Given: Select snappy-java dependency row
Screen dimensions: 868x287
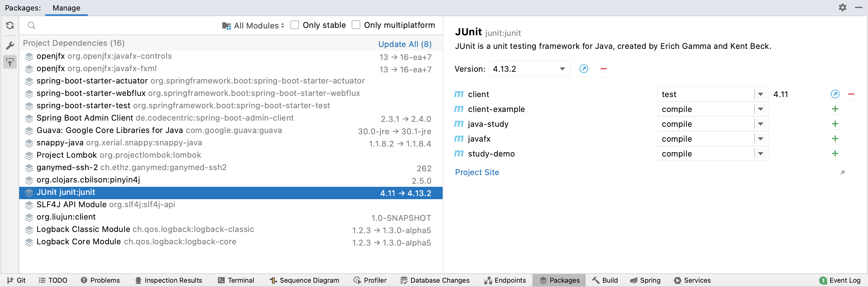Looking at the screenshot, I should pyautogui.click(x=231, y=143).
